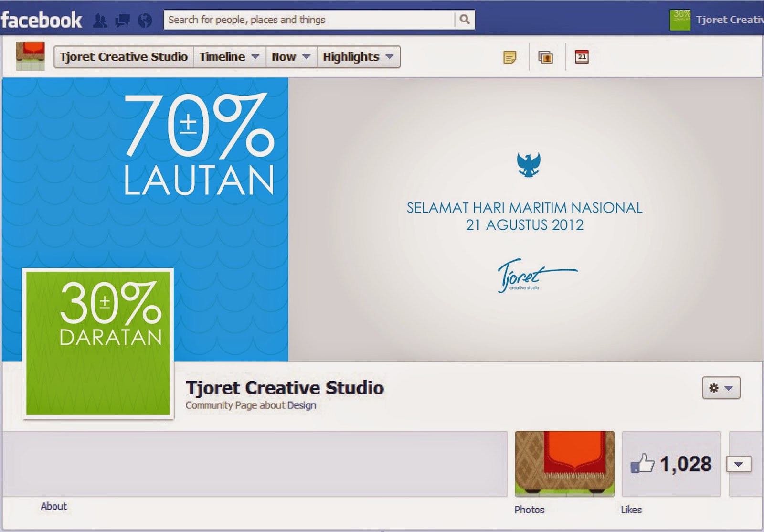
Task: Expand more page tabs arrow
Action: pos(739,464)
